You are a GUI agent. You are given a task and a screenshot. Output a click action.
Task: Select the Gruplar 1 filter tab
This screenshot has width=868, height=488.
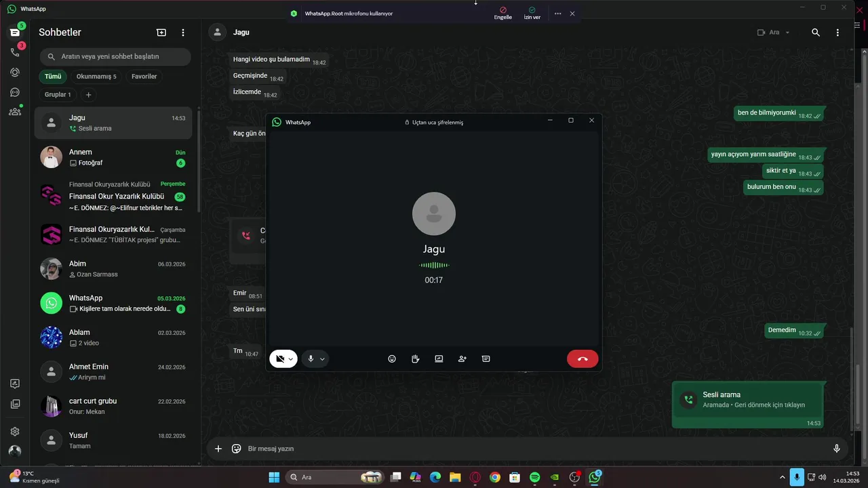pyautogui.click(x=58, y=95)
